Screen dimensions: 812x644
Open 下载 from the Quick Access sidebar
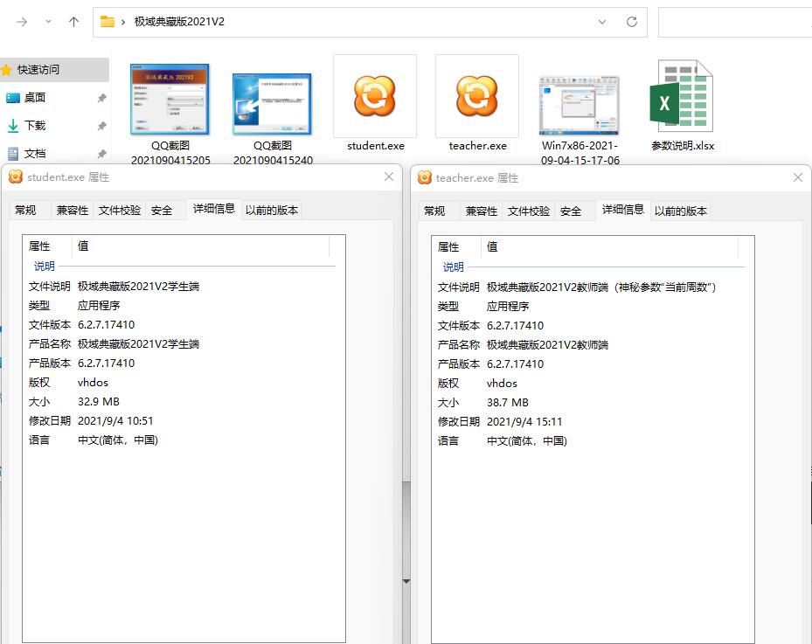37,125
